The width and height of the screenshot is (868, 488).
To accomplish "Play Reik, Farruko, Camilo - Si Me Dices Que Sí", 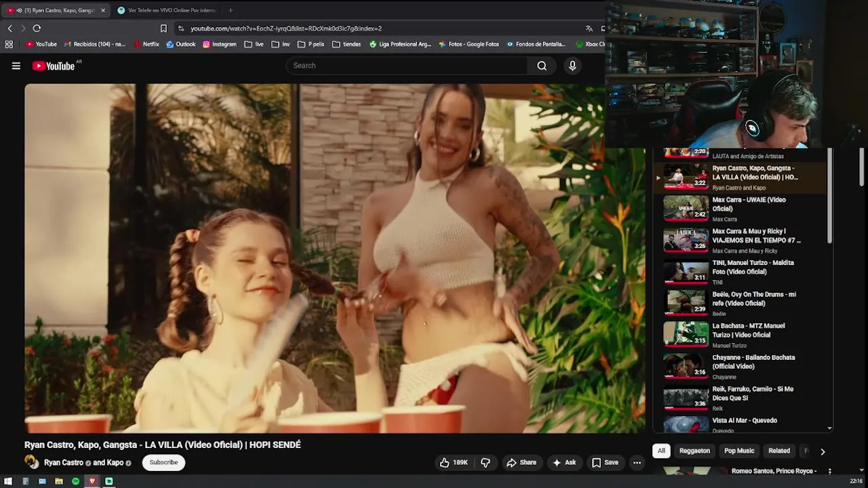I will pyautogui.click(x=740, y=397).
